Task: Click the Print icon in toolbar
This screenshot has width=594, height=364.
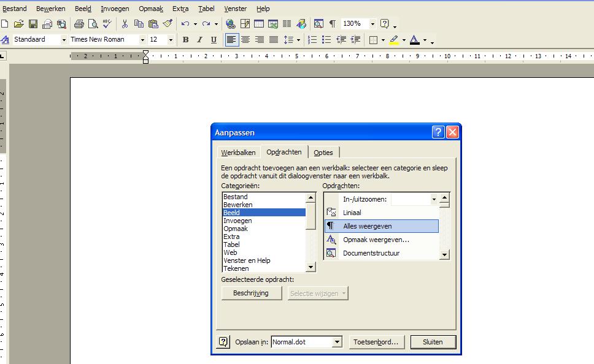Action: [x=79, y=24]
